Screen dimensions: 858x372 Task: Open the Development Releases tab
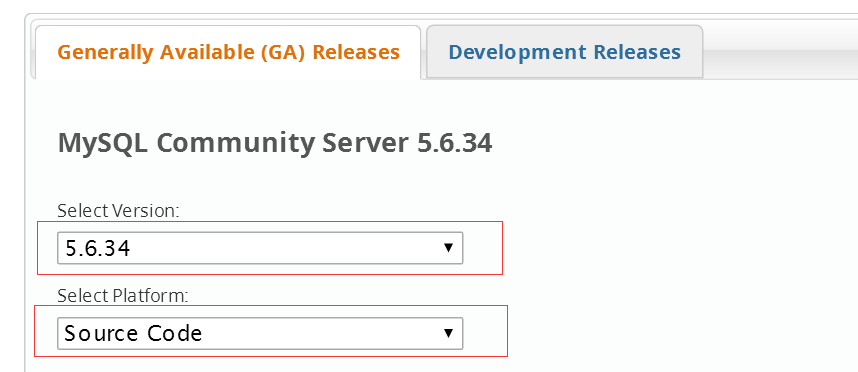pos(564,53)
